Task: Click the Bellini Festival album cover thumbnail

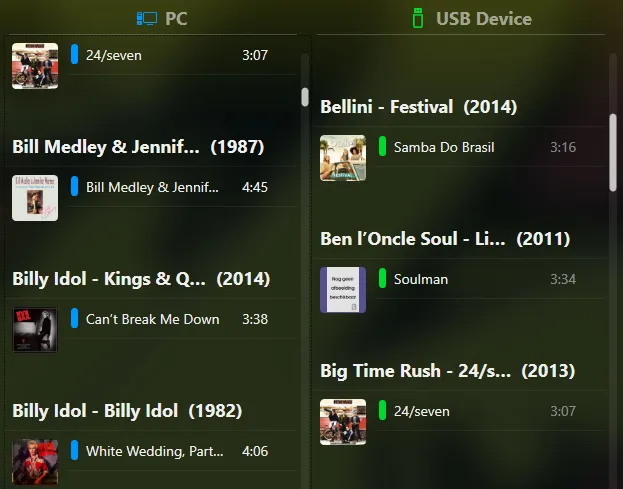Action: (x=343, y=158)
